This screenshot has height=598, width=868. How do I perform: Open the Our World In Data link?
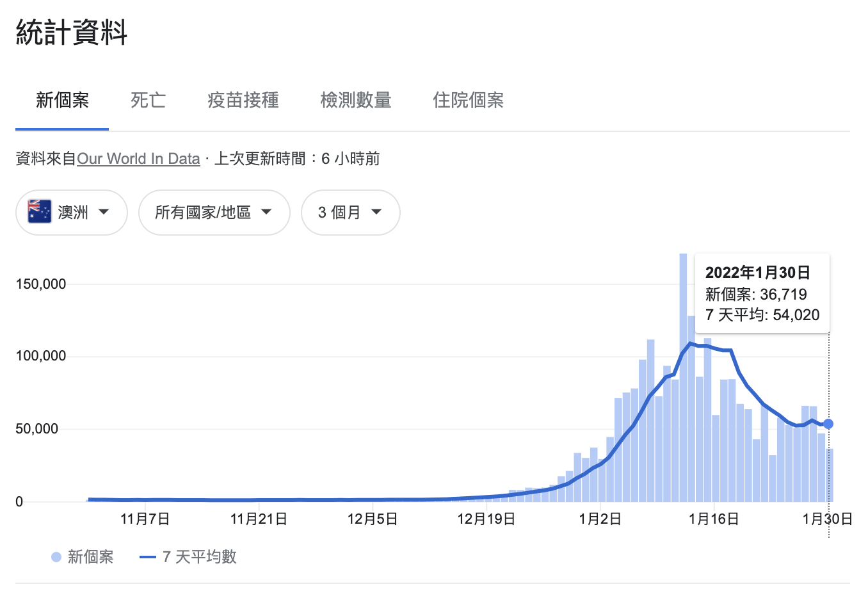point(138,159)
